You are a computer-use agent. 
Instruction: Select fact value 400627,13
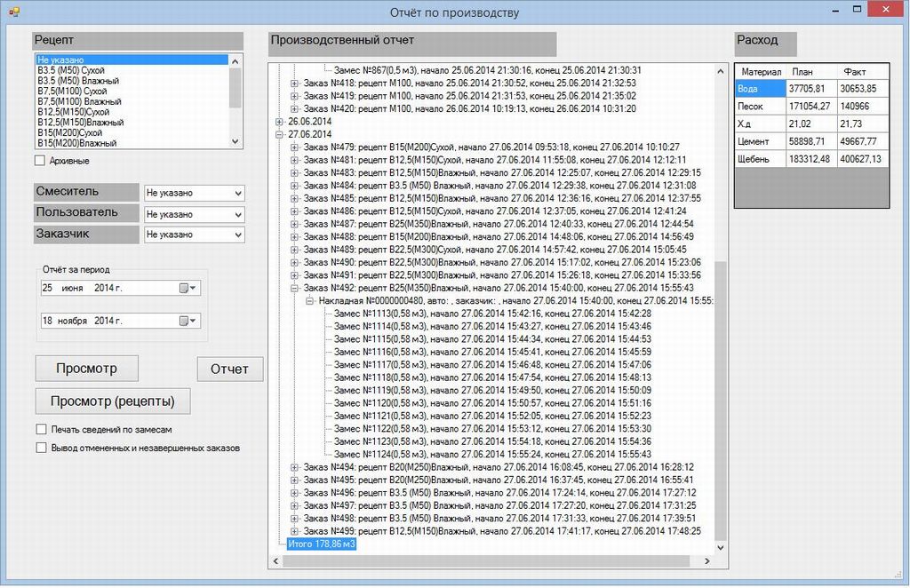pyautogui.click(x=863, y=159)
